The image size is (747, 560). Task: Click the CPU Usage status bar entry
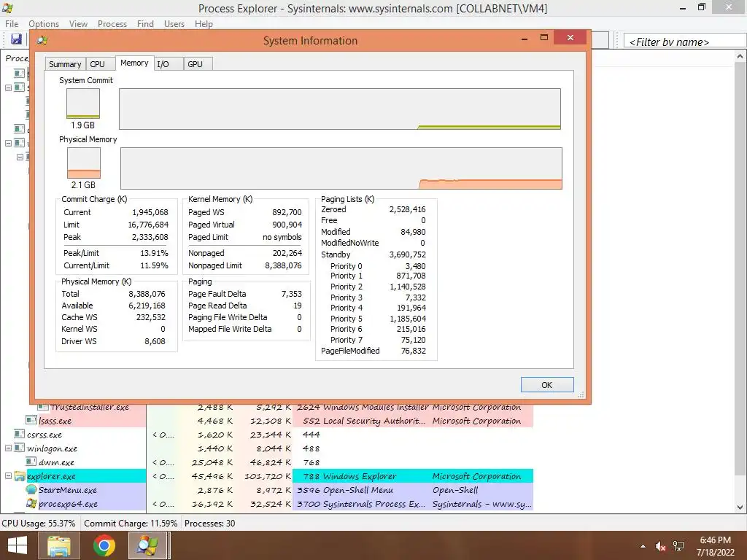(x=39, y=524)
